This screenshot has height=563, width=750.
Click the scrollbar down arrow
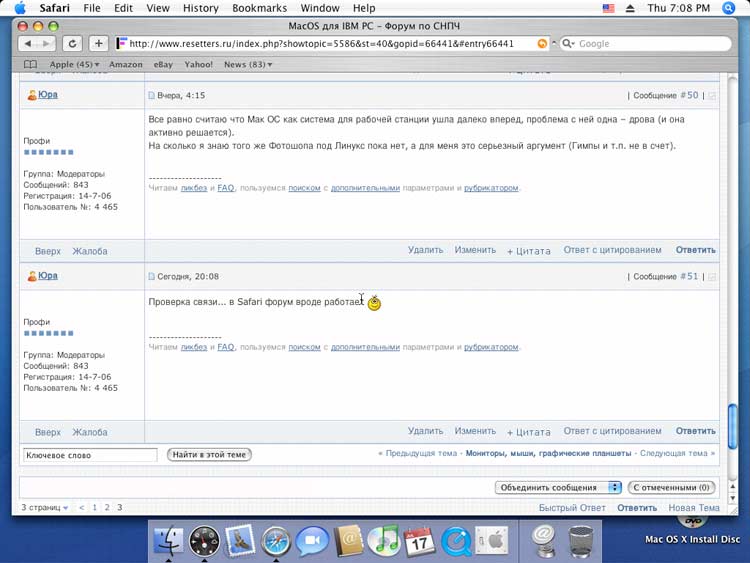(x=732, y=498)
